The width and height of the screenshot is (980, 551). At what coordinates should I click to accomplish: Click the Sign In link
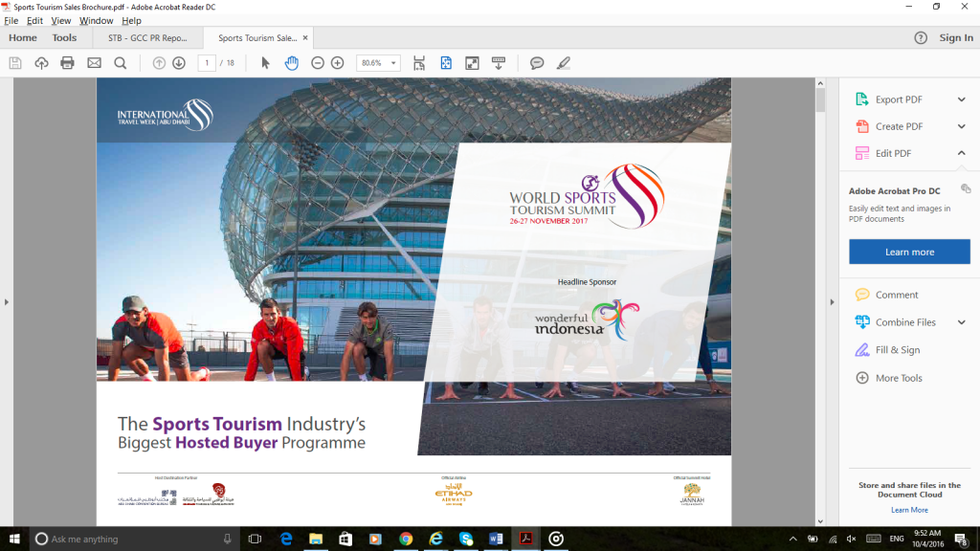(x=955, y=38)
